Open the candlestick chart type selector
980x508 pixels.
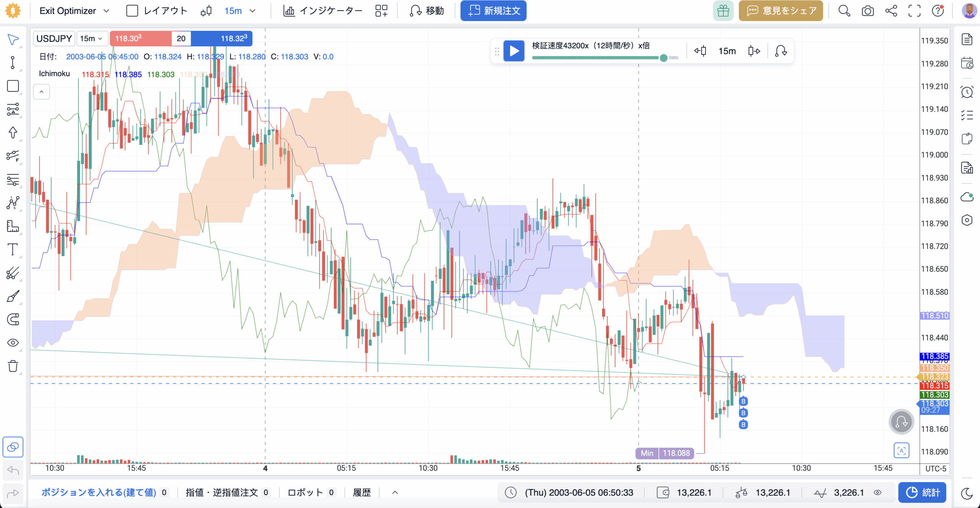point(206,11)
